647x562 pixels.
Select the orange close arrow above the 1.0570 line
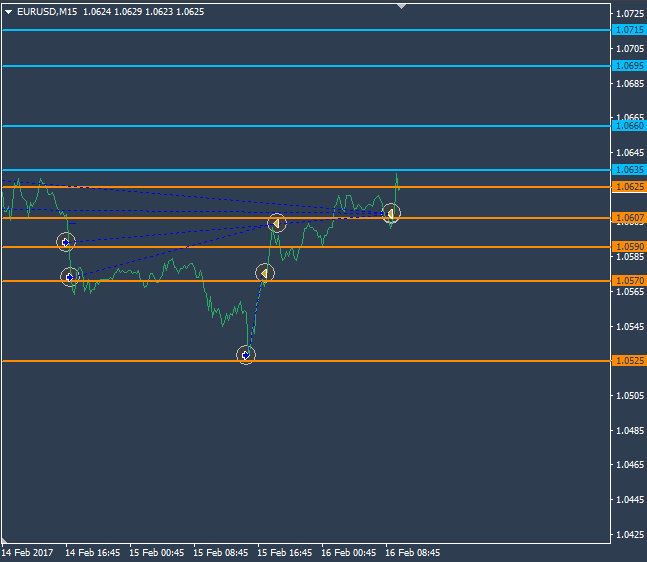click(264, 273)
